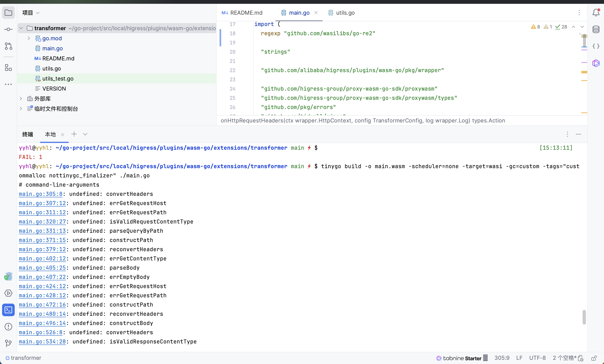Screen dimensions: 604x364
Task: Open the Problems tool window icon
Action: tap(8, 326)
